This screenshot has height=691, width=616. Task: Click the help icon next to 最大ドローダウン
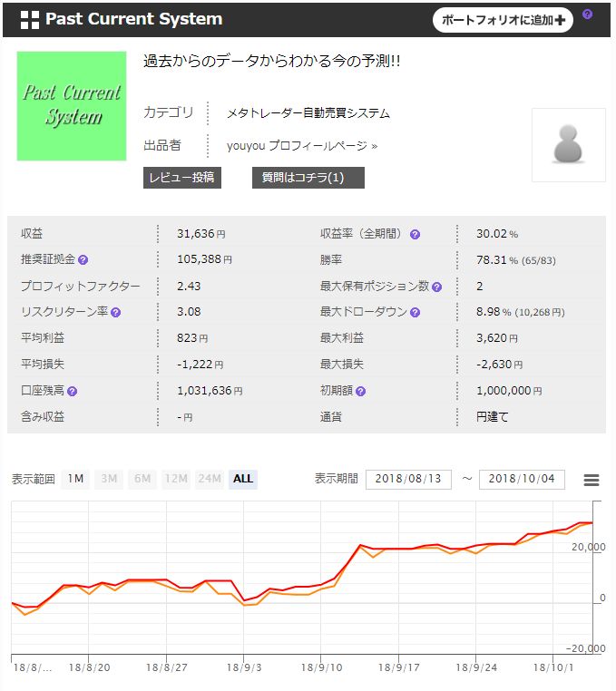[415, 313]
